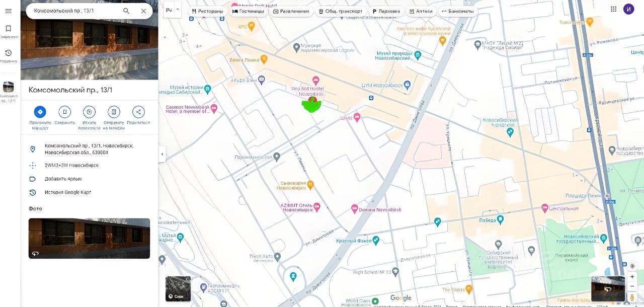Zoom in the map with plus
The height and width of the screenshot is (307, 644).
(632, 277)
